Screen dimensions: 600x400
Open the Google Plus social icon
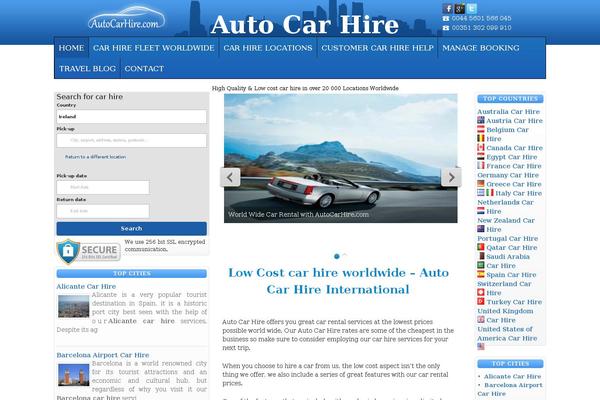(460, 8)
